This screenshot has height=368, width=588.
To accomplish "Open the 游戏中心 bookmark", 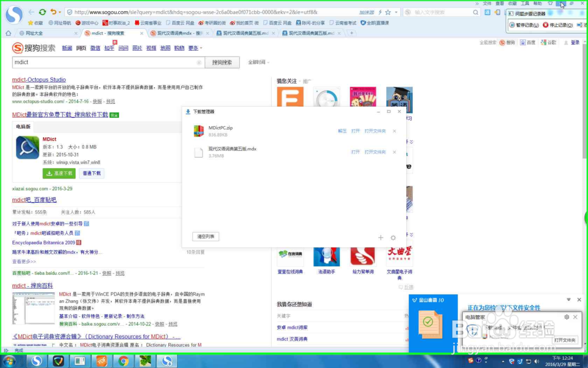I will click(x=86, y=23).
